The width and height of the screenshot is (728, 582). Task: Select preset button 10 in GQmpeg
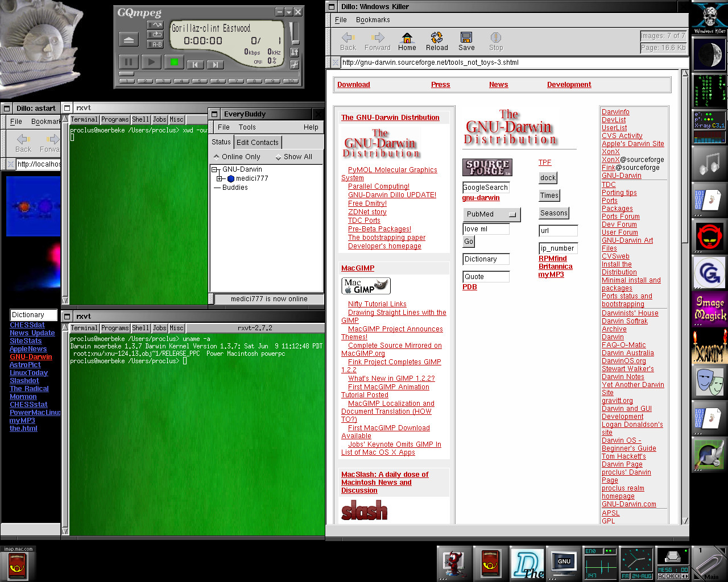point(291,81)
